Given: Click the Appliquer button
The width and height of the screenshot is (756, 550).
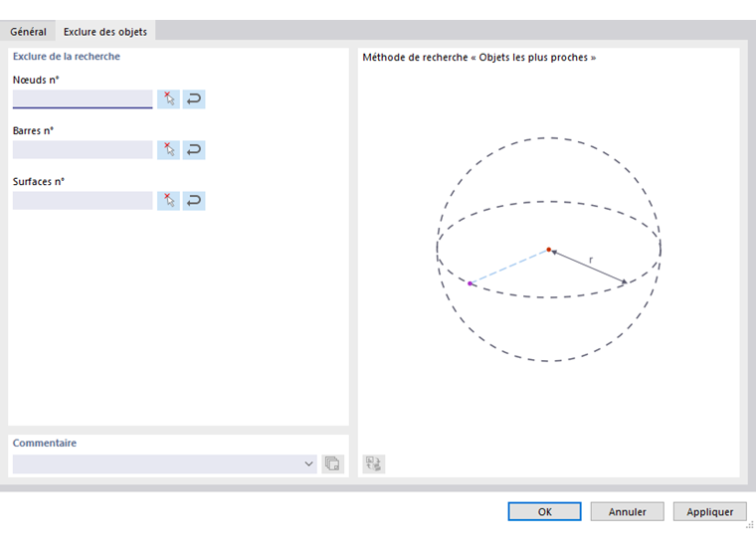Looking at the screenshot, I should (x=709, y=511).
